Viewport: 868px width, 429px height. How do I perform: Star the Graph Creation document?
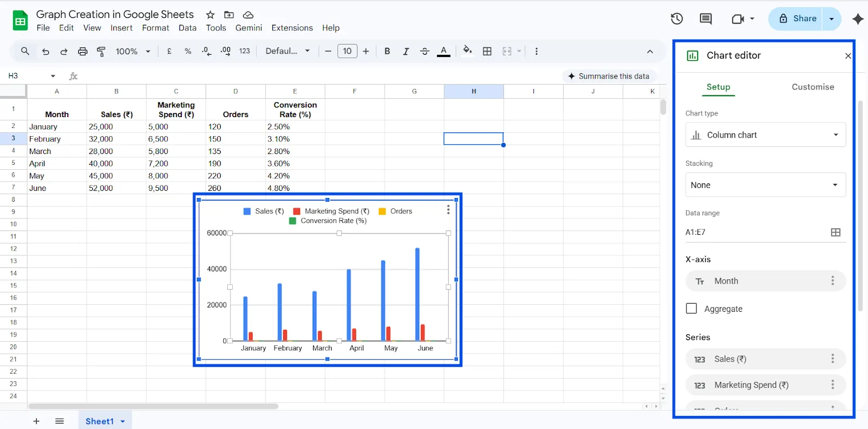(x=210, y=15)
